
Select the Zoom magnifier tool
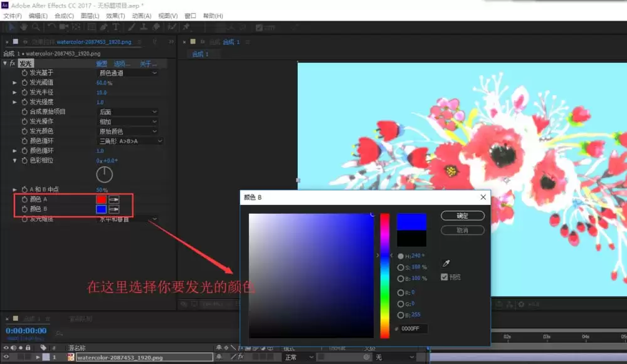coord(36,27)
